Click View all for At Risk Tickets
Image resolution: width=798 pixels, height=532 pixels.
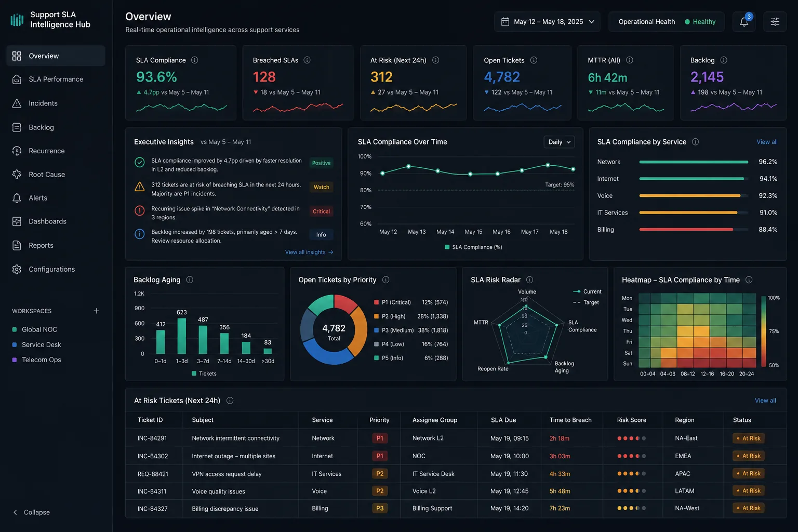[x=765, y=401]
